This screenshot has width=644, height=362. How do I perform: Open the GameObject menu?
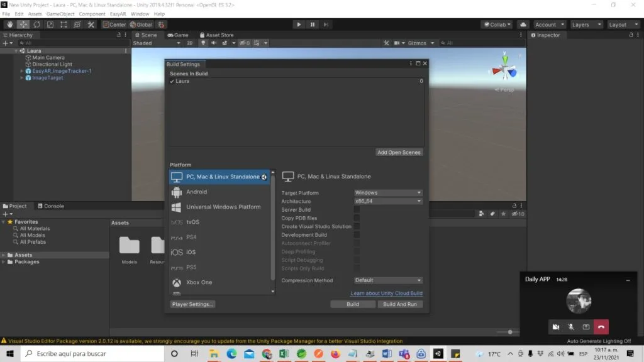[60, 14]
